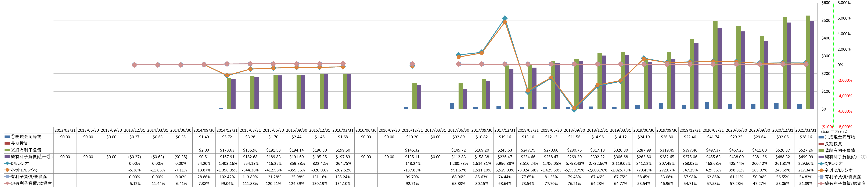Click net D/E ratio value -5,559.75%

coord(575,170)
